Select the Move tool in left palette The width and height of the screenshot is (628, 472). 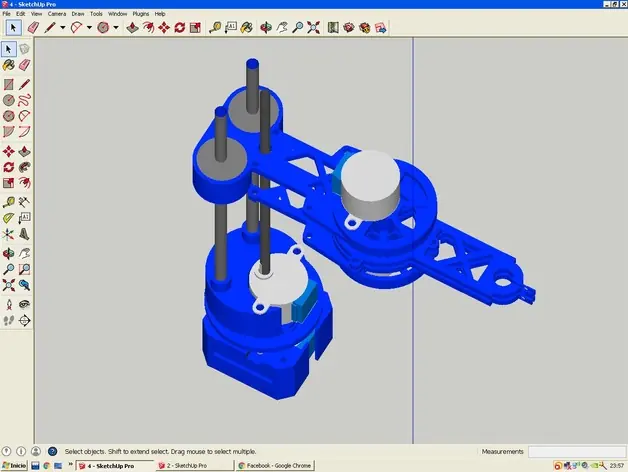pyautogui.click(x=8, y=151)
